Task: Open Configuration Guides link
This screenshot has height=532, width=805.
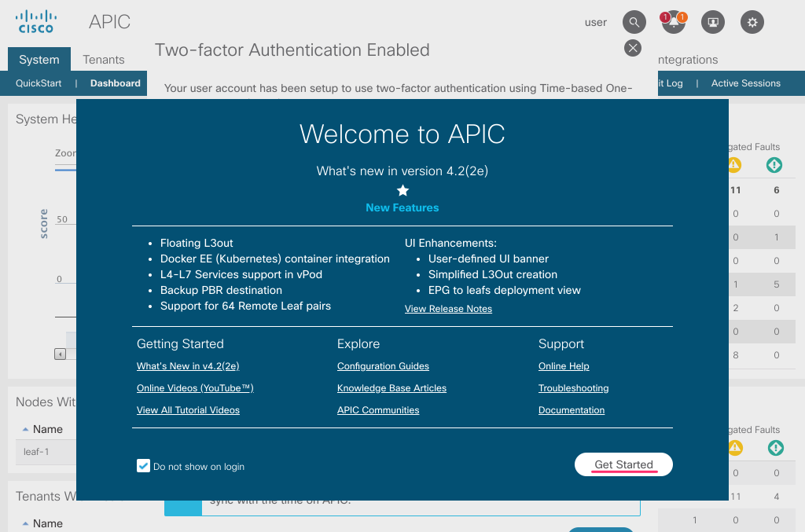Action: click(x=383, y=366)
